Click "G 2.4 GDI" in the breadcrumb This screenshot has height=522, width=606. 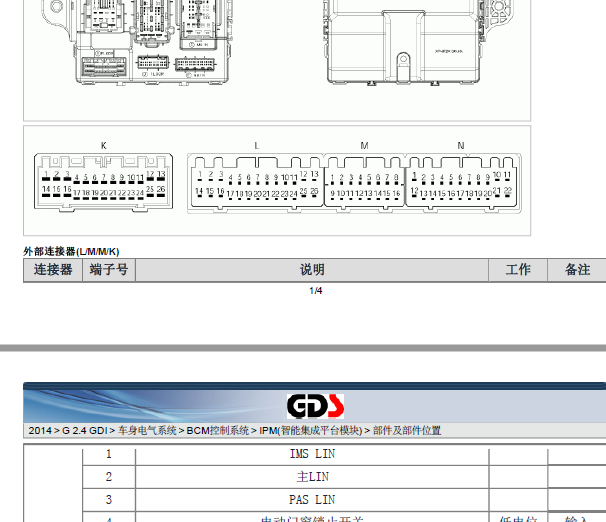[x=85, y=430]
